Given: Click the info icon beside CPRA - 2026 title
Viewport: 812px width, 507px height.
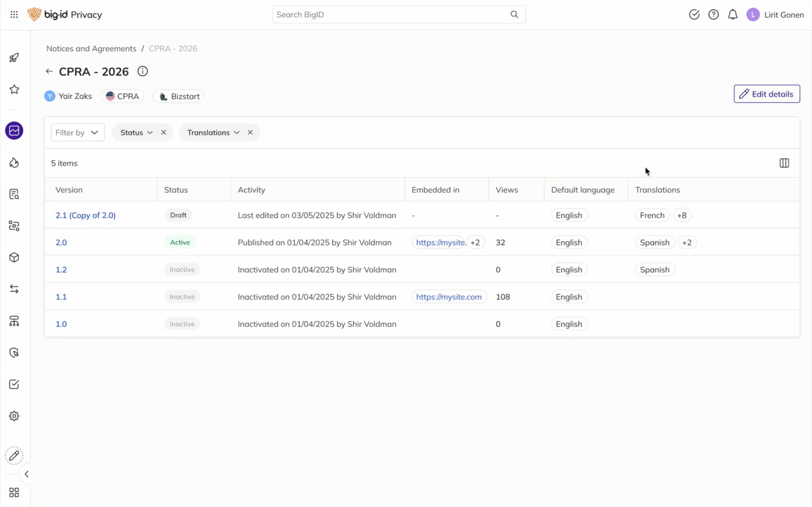Looking at the screenshot, I should (142, 71).
